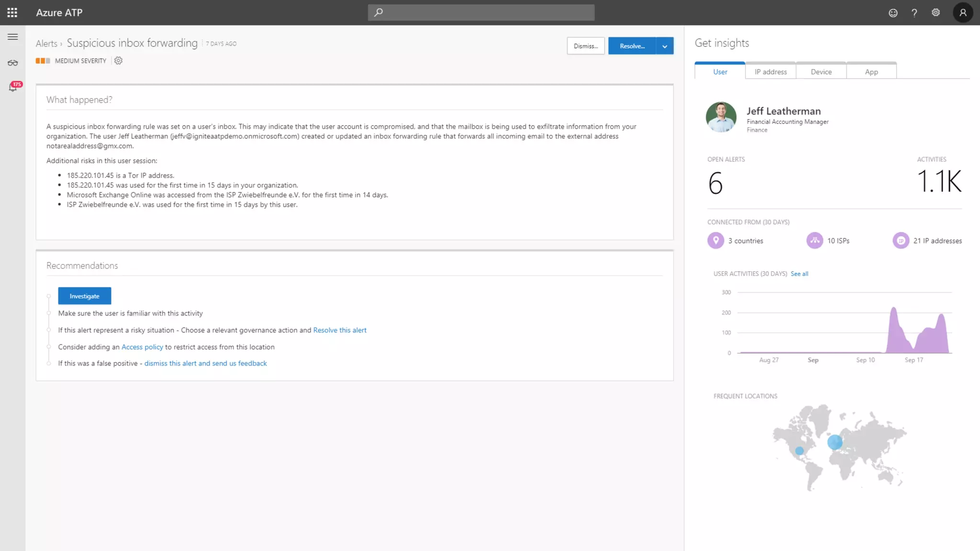Screen dimensions: 980x551
Task: Click See all user activities link
Action: pos(799,274)
